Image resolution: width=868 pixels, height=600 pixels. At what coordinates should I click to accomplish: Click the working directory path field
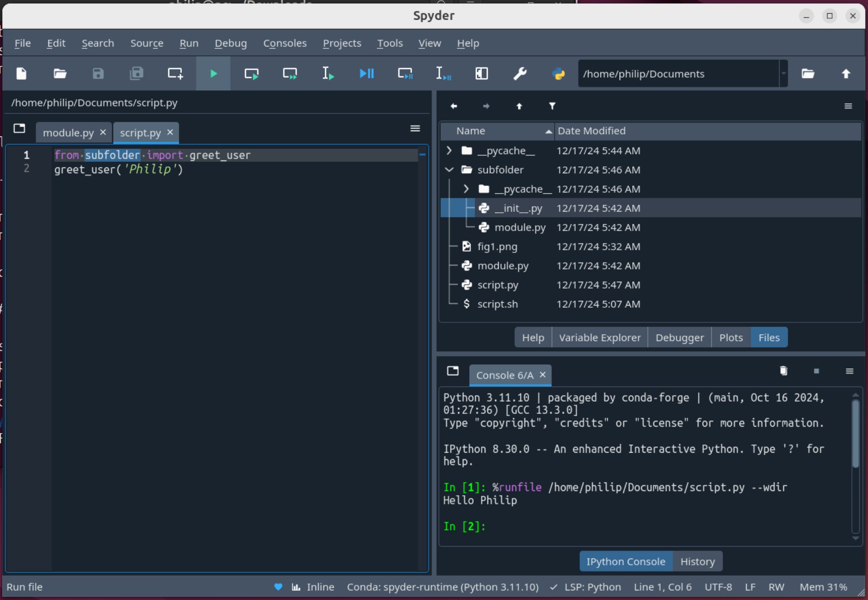(x=678, y=73)
